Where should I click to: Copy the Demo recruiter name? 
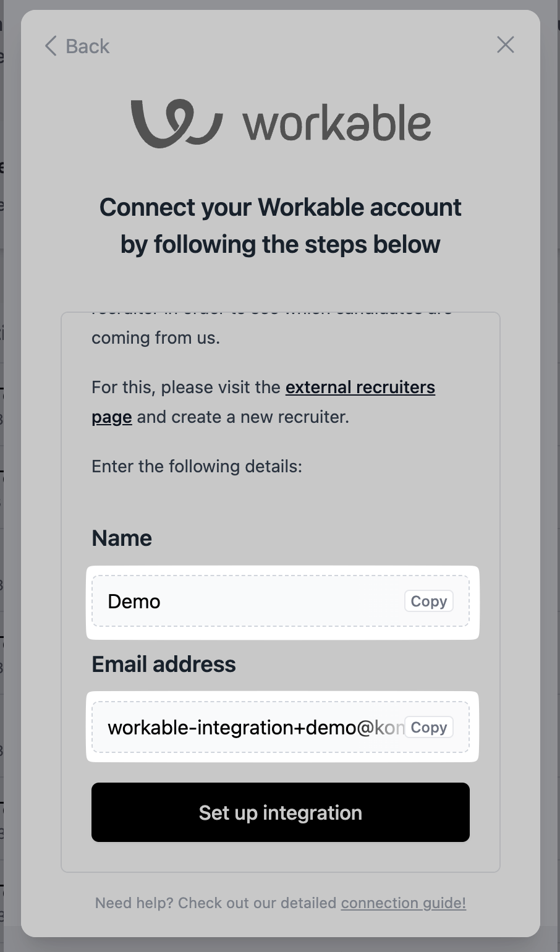coord(428,601)
